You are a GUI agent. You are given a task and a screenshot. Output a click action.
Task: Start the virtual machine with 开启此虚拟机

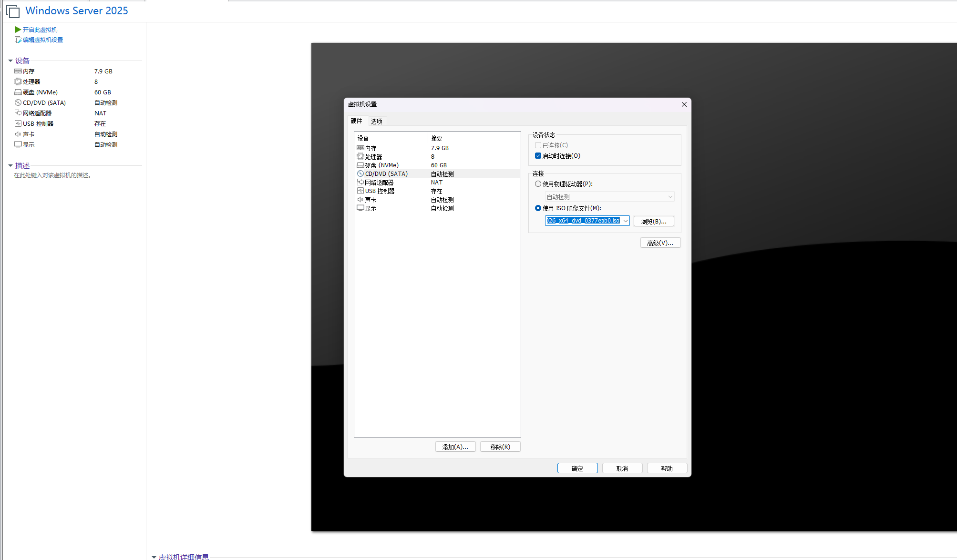[39, 30]
